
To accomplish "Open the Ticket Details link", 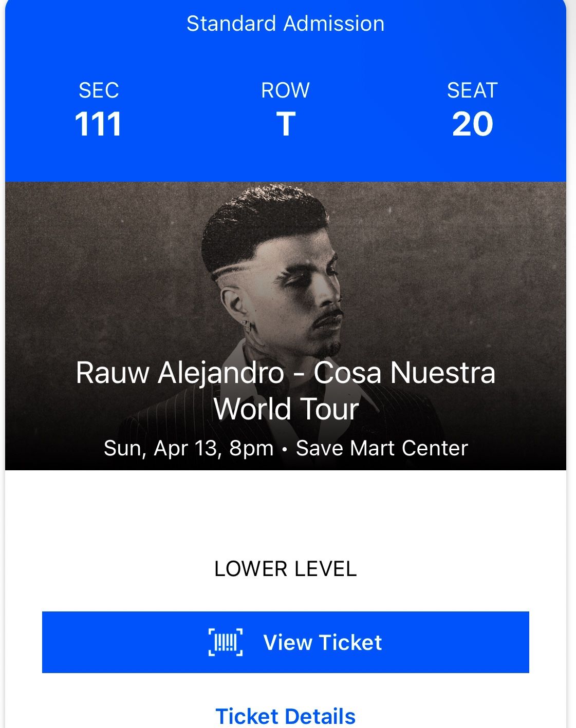I will (x=286, y=716).
